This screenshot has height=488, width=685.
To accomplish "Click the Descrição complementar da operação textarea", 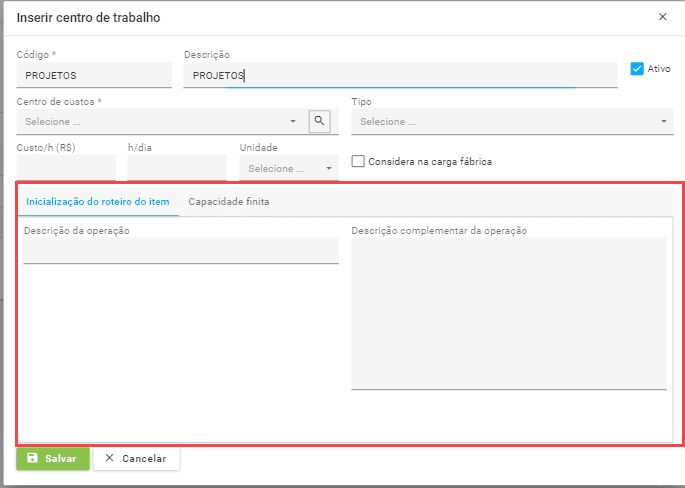I will 509,312.
